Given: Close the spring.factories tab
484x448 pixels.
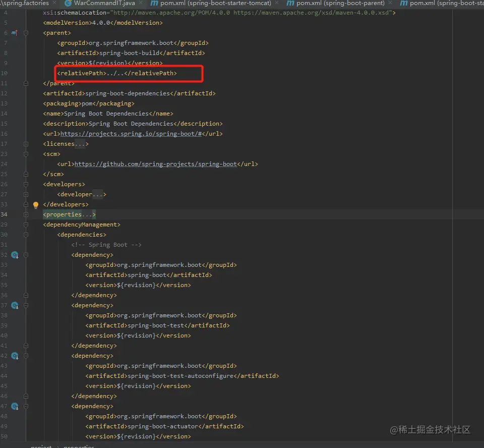Looking at the screenshot, I should (54, 3).
